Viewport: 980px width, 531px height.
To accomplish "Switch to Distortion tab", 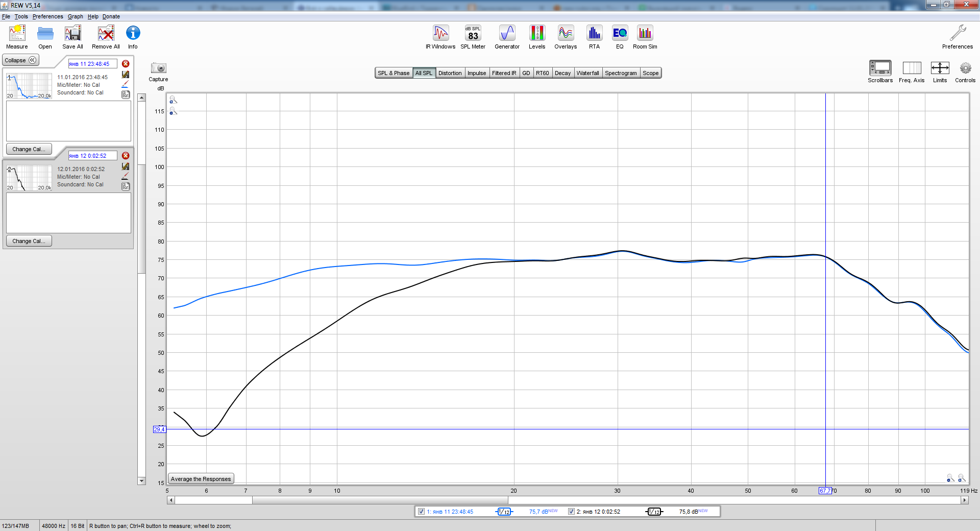I will (450, 73).
